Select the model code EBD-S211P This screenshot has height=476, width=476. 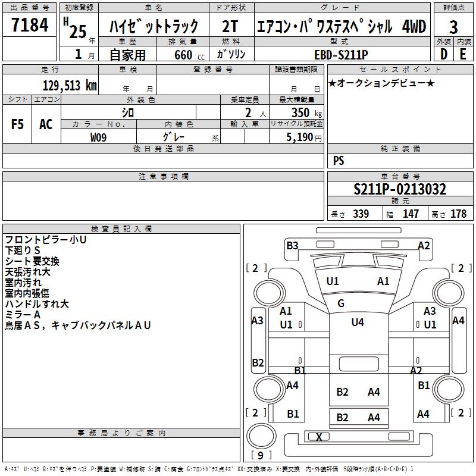point(341,55)
